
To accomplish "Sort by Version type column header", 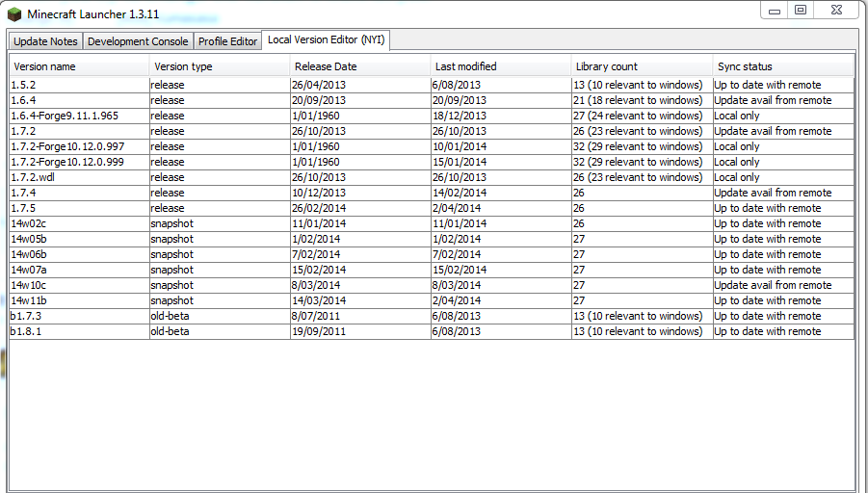I will pos(220,66).
